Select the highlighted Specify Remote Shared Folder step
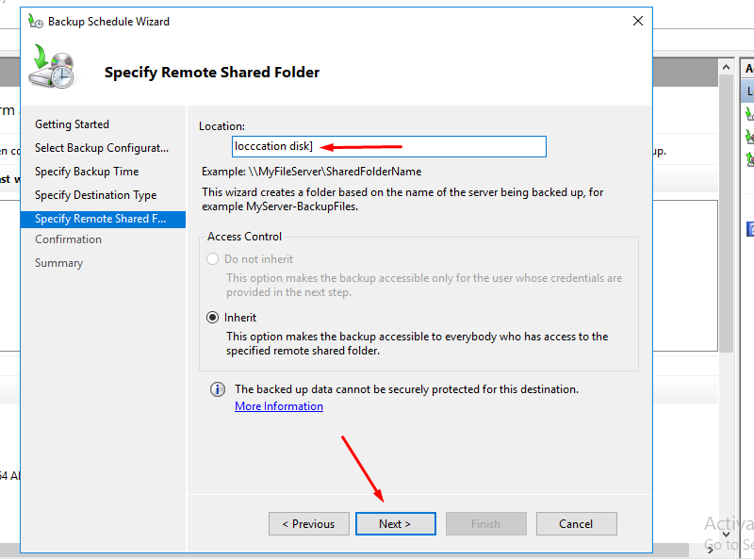 tap(100, 219)
